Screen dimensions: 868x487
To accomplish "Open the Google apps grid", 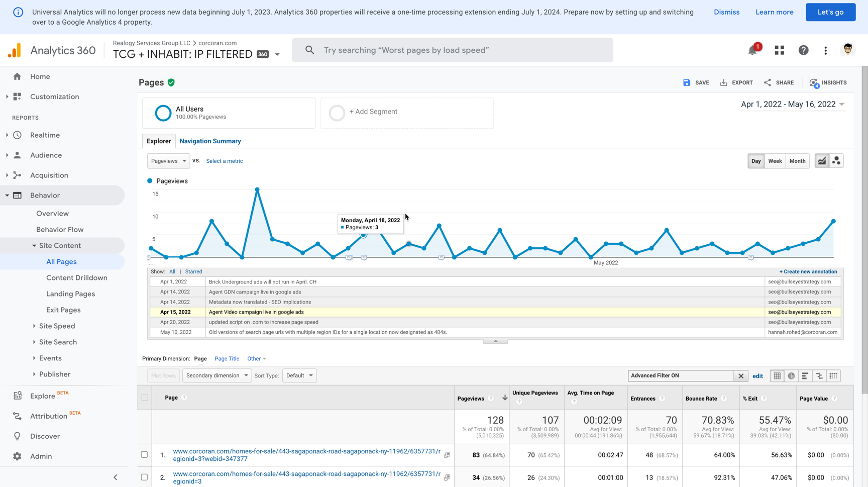I will click(x=779, y=50).
